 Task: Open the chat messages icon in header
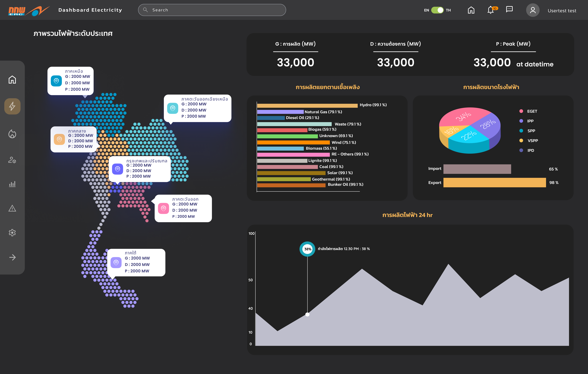point(509,9)
